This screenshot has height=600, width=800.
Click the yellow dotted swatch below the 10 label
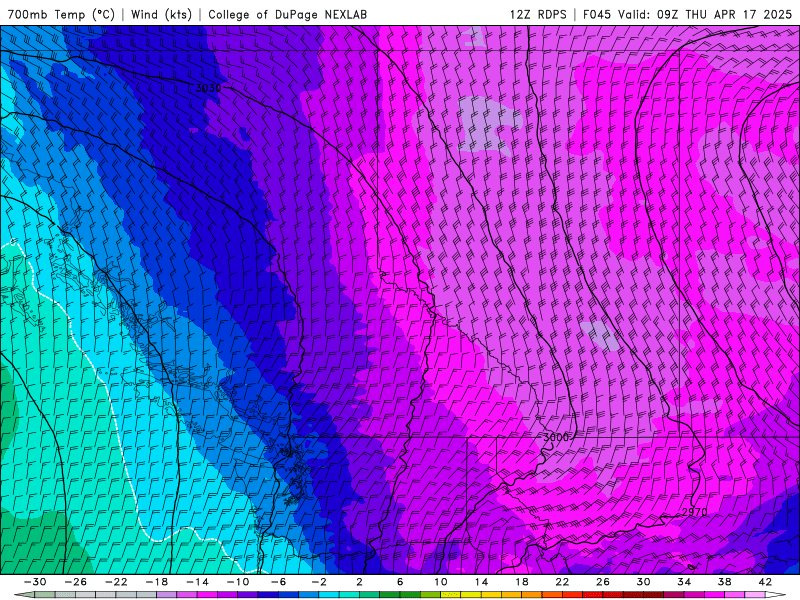click(451, 595)
